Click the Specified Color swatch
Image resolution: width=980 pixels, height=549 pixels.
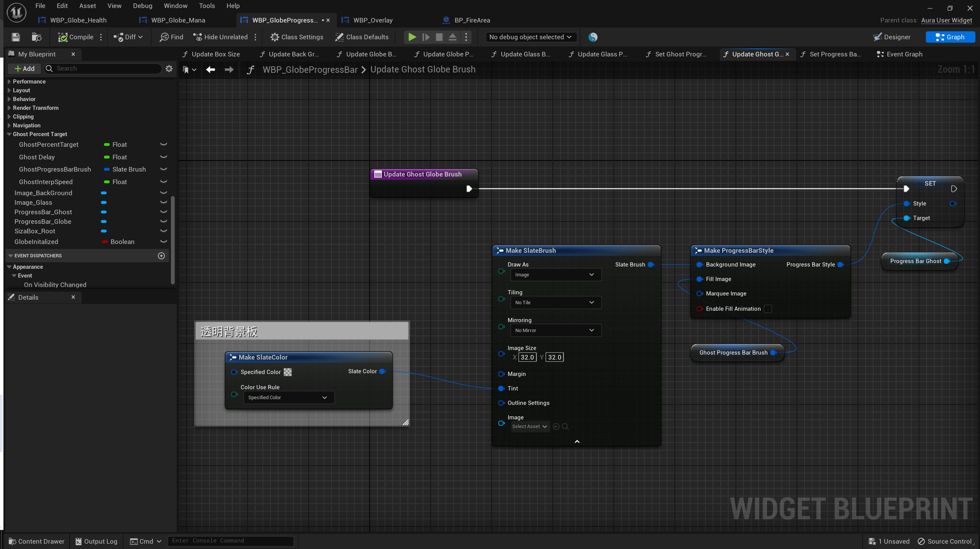pos(288,372)
